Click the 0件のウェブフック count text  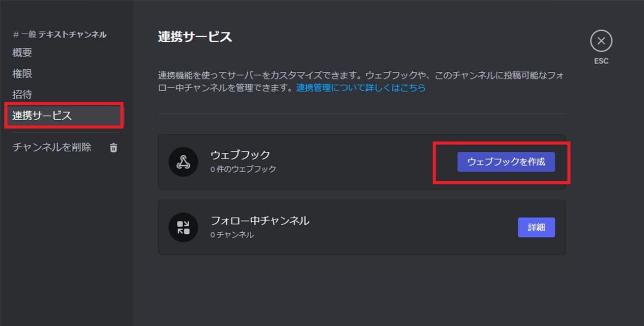[x=243, y=169]
